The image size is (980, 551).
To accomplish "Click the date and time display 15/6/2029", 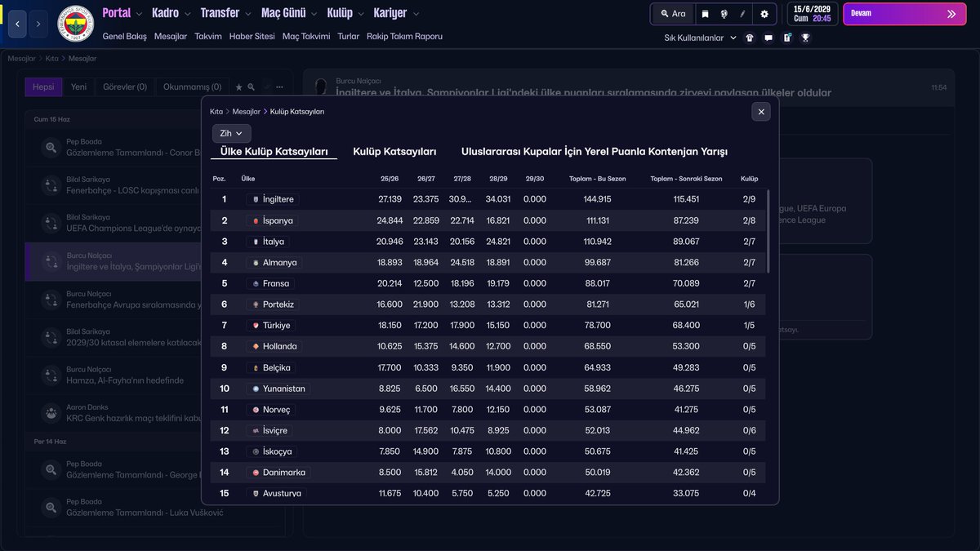I will (813, 14).
